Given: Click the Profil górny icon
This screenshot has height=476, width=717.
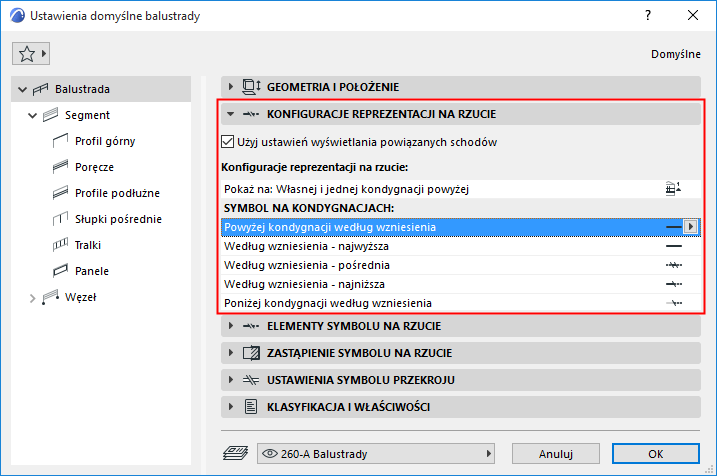Looking at the screenshot, I should [x=60, y=141].
